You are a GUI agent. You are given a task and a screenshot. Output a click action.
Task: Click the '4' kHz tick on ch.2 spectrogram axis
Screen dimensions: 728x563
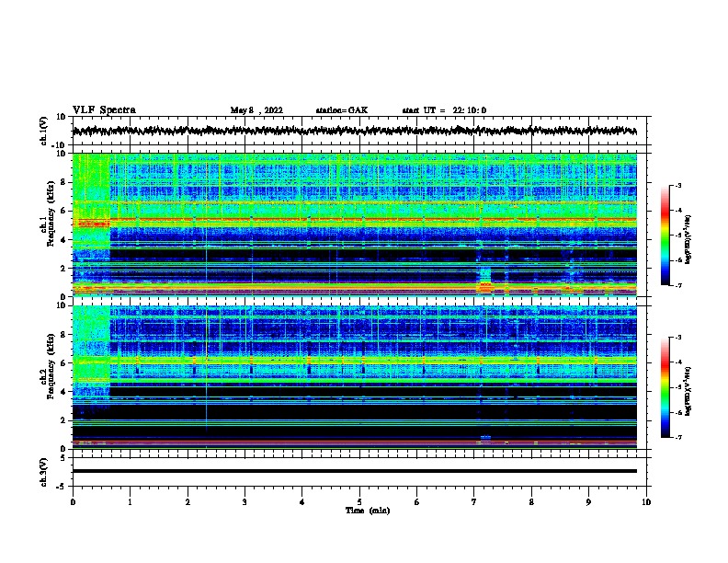click(x=63, y=392)
